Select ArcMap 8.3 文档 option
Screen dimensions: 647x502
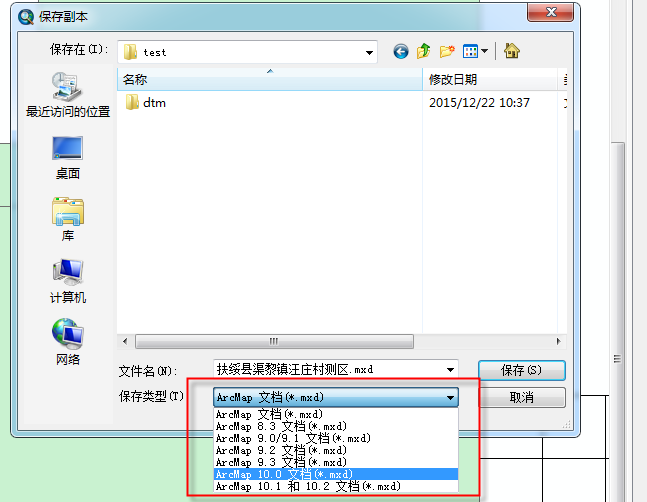click(x=336, y=426)
